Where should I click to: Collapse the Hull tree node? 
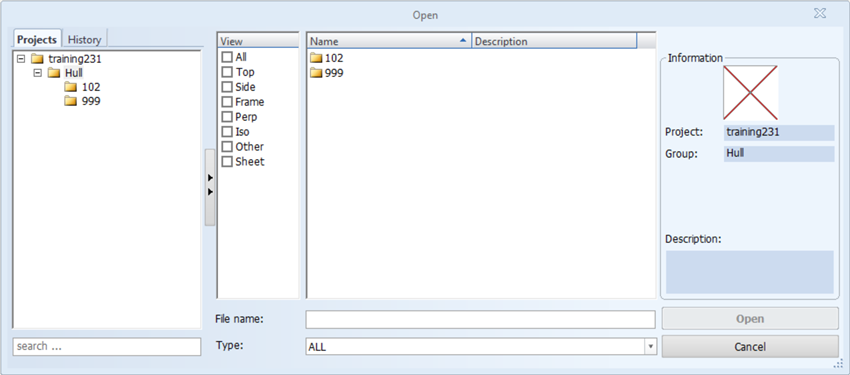coord(37,72)
